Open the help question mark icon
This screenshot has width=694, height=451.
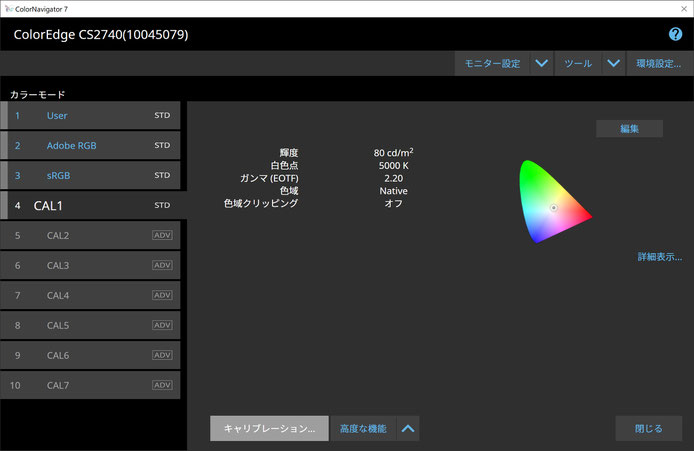coord(675,34)
